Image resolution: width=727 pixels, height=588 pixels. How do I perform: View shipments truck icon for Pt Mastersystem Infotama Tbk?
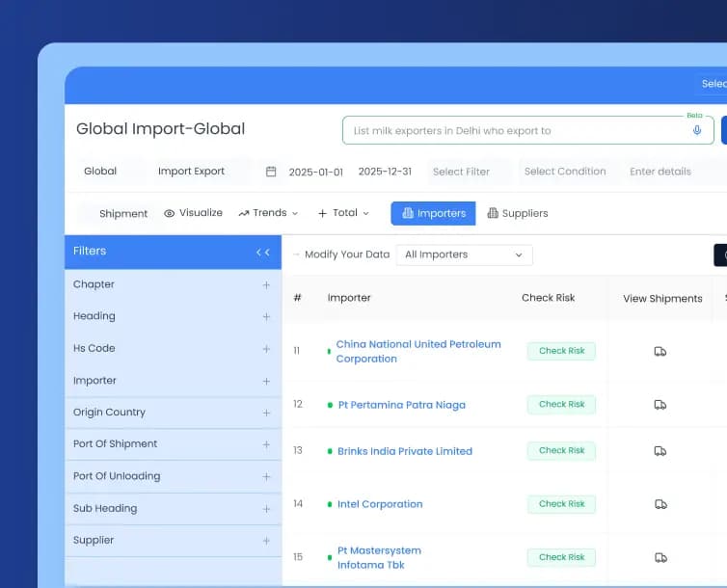[x=660, y=557]
